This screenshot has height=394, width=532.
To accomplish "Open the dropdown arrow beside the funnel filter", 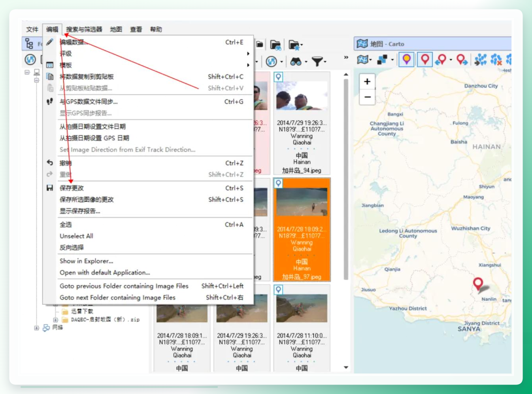I will (325, 62).
